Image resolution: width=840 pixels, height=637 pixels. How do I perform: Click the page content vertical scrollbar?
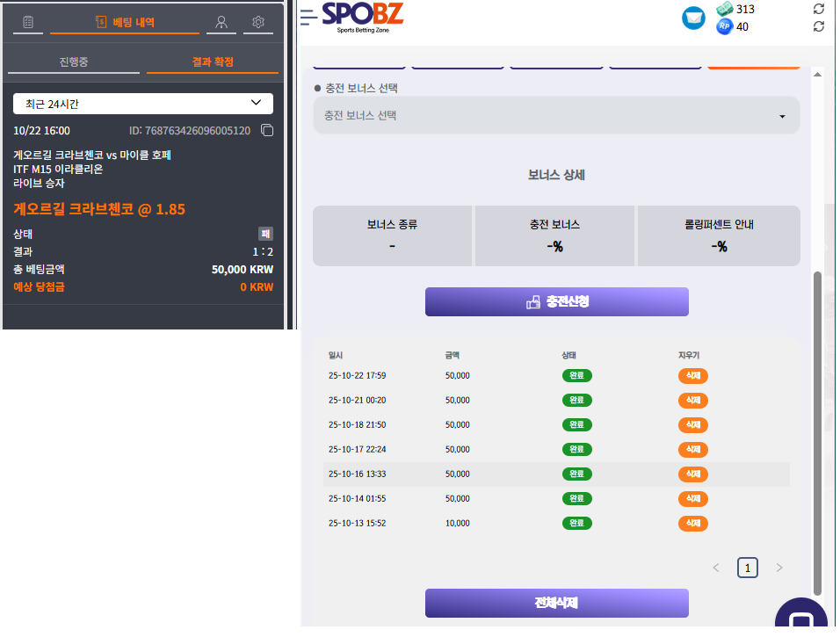coord(818,431)
